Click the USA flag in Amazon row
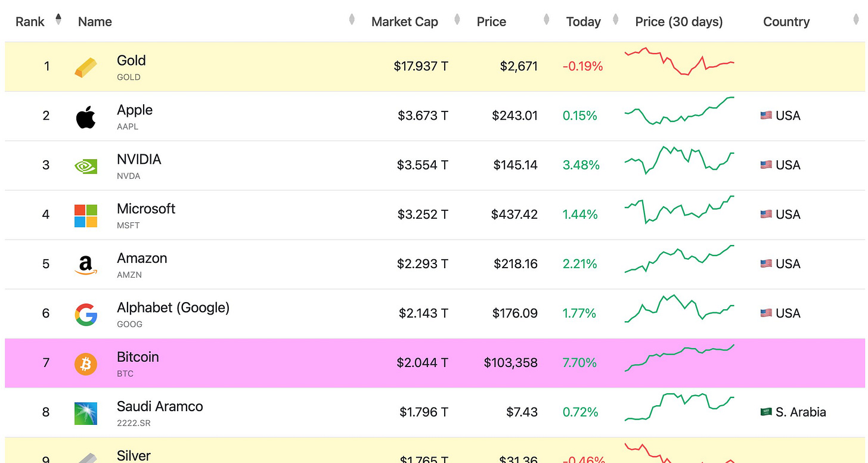The image size is (868, 463). [766, 264]
